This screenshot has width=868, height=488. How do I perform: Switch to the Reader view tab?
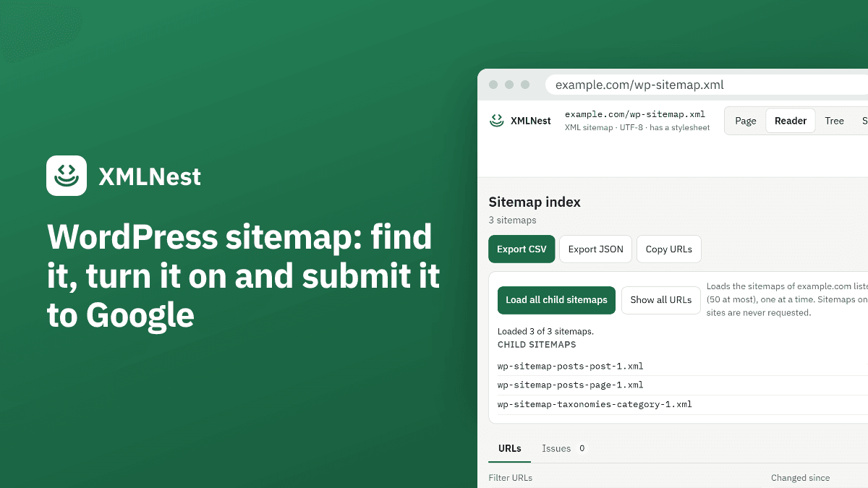point(791,121)
